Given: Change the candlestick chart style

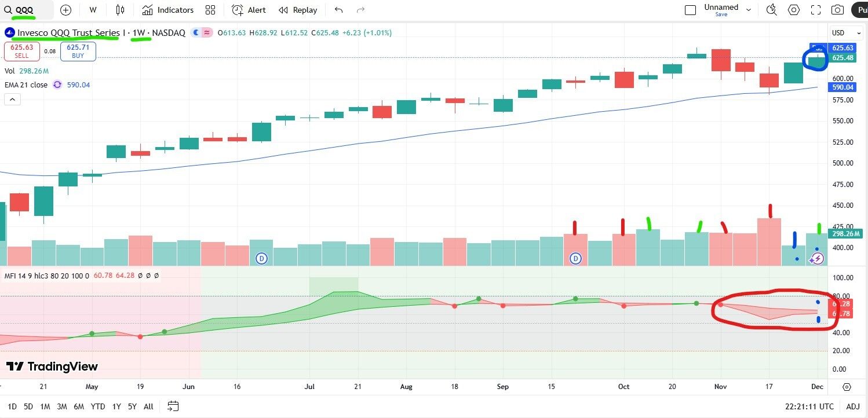Looking at the screenshot, I should tap(120, 10).
